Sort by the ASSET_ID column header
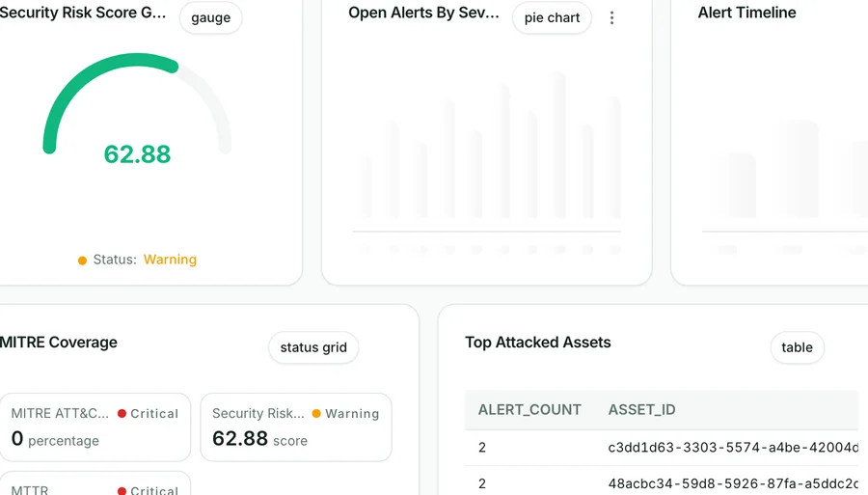Image resolution: width=868 pixels, height=495 pixels. 641,410
